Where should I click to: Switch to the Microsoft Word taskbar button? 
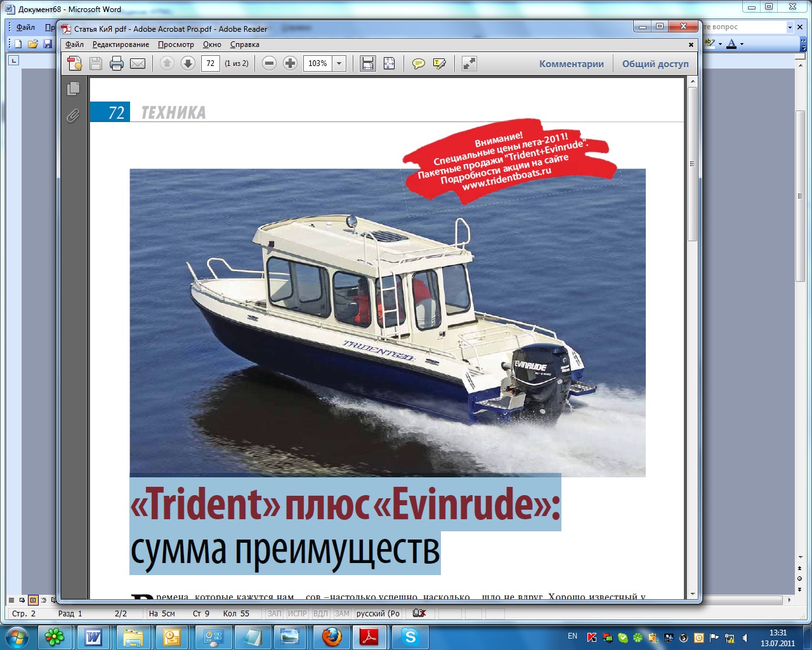coord(94,637)
